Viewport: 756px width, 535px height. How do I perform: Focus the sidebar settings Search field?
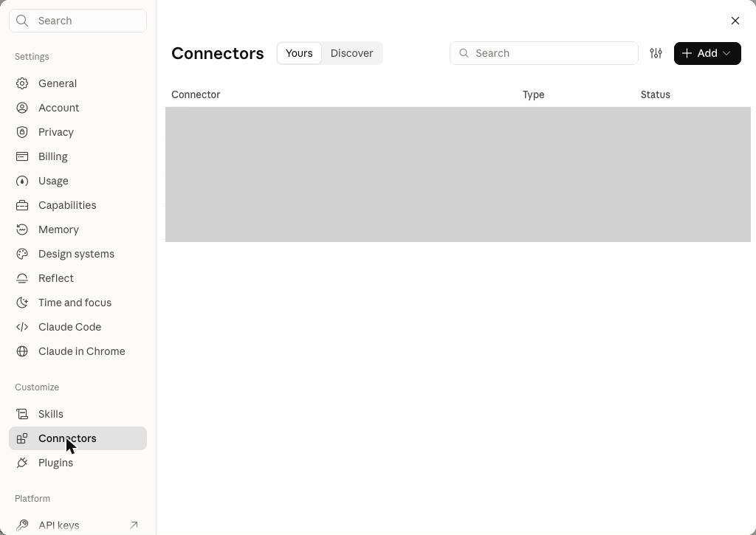pos(78,21)
